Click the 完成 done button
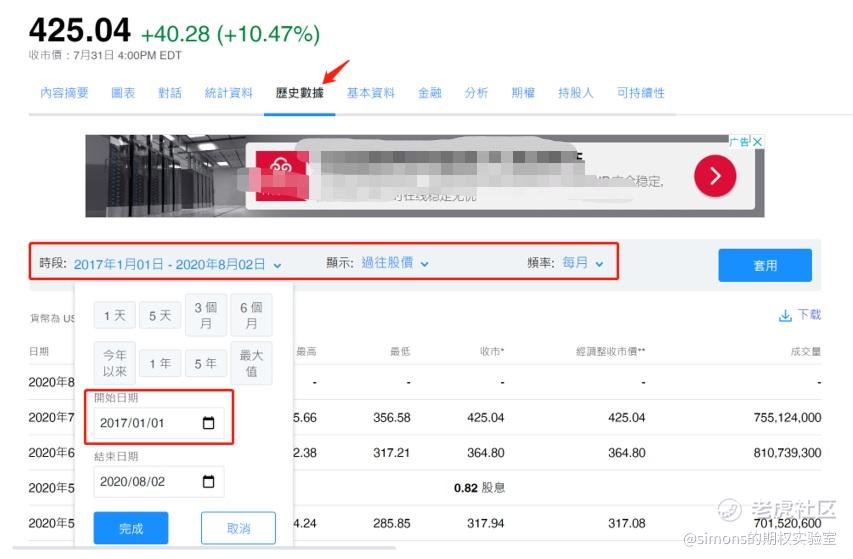The height and width of the screenshot is (559, 853). [x=131, y=528]
